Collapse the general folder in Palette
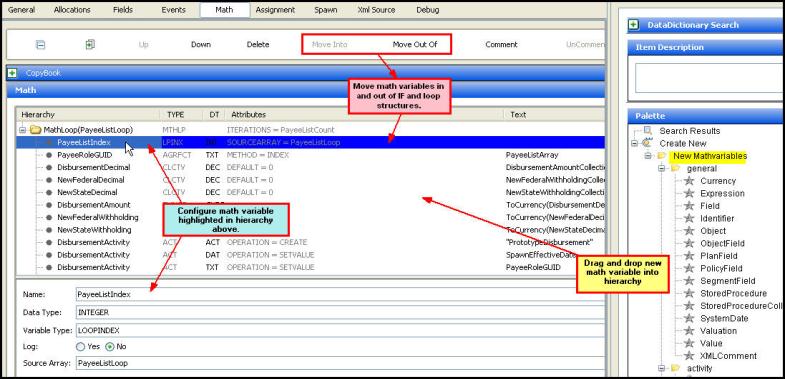This screenshot has height=379, width=785. point(662,168)
